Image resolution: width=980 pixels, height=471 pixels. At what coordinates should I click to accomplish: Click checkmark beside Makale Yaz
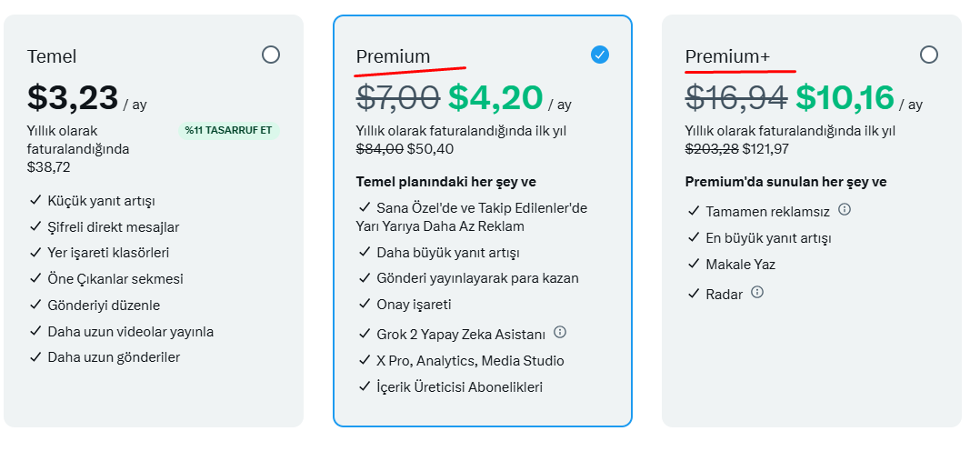[693, 264]
